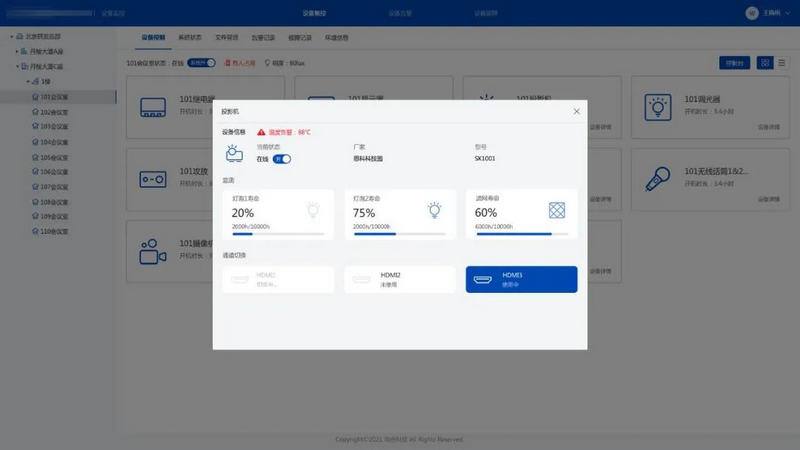The height and width of the screenshot is (450, 800).
Task: Click the red temperature warning triangle icon
Action: 261,132
